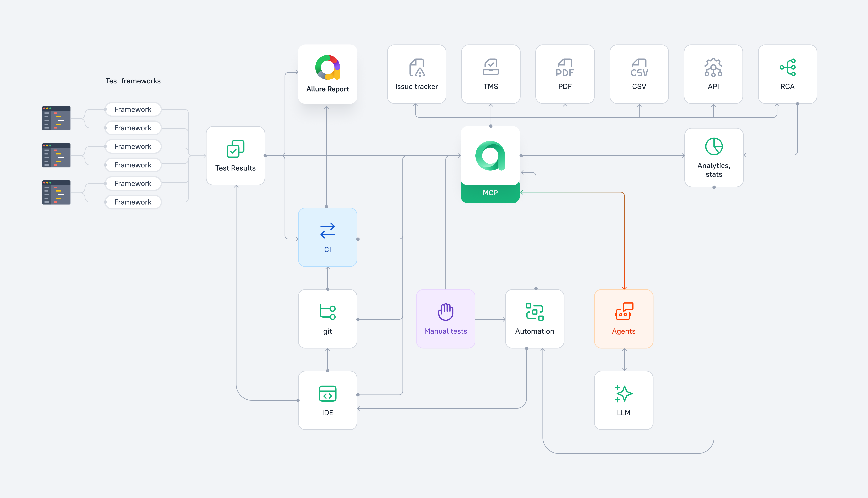Click the API label text
Viewport: 868px width, 498px height.
[713, 87]
